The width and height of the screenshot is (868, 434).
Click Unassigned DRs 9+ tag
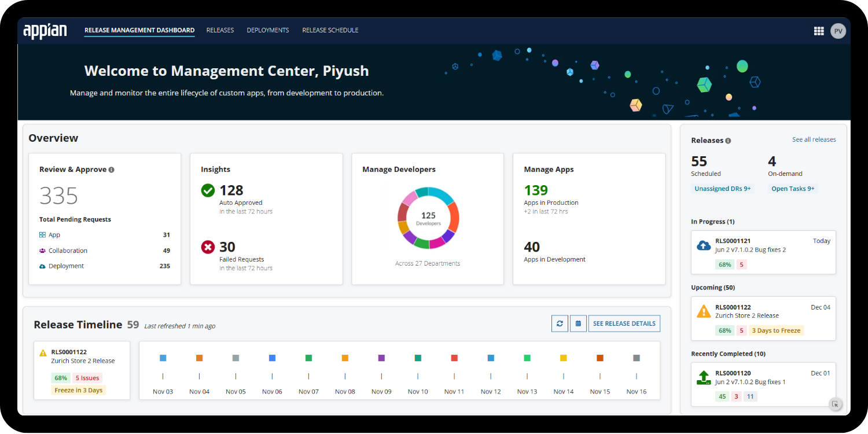(723, 189)
